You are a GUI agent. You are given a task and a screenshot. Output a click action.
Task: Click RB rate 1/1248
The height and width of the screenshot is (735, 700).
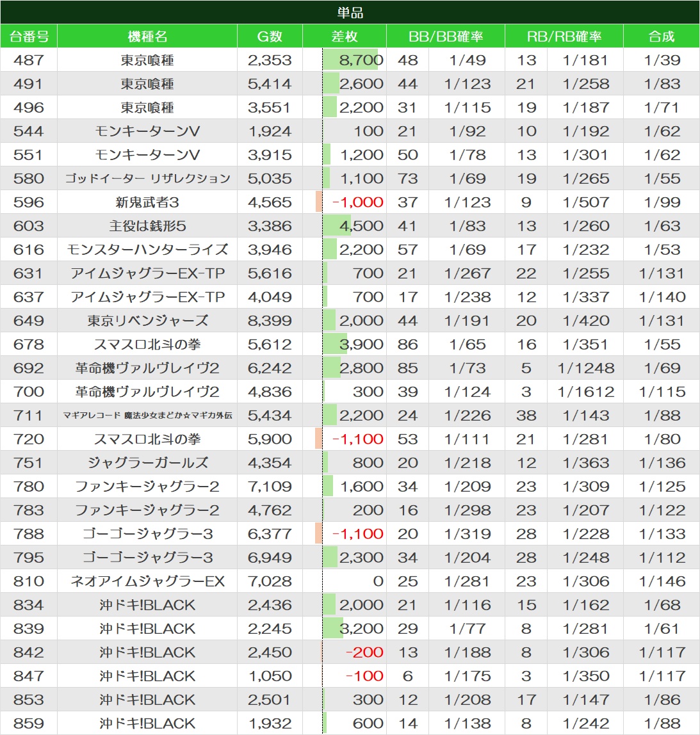pos(585,368)
